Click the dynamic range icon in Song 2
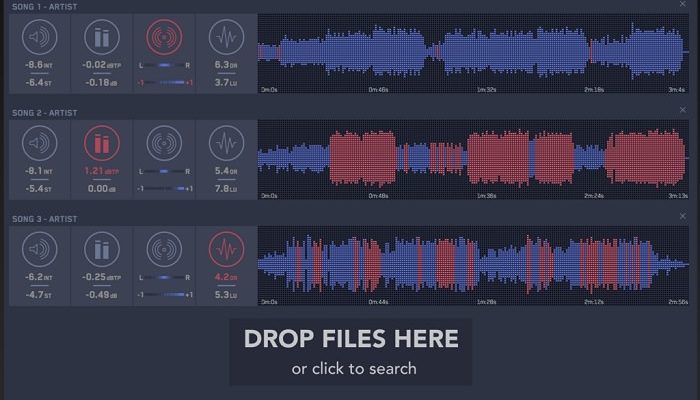 (x=226, y=144)
